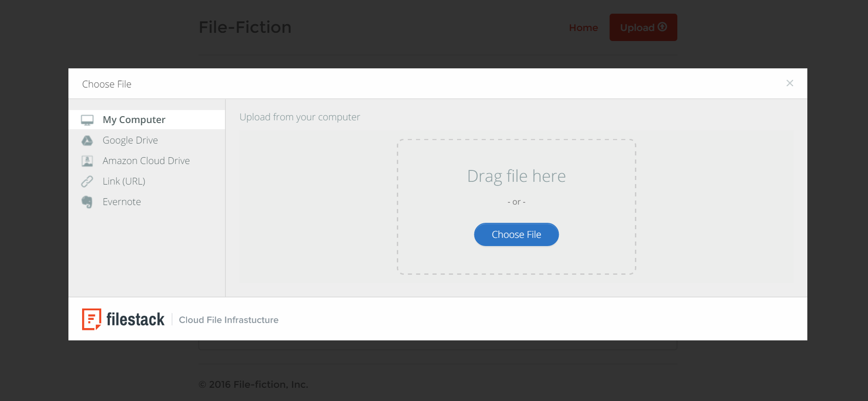Click the Amazon Cloud Drive icon
Screen dimensions: 868x401
coord(87,161)
